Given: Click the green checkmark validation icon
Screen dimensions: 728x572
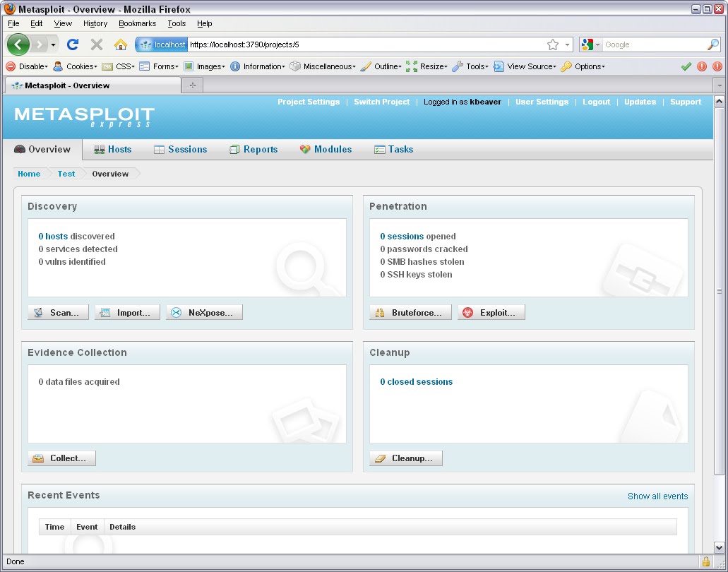Looking at the screenshot, I should 686,66.
